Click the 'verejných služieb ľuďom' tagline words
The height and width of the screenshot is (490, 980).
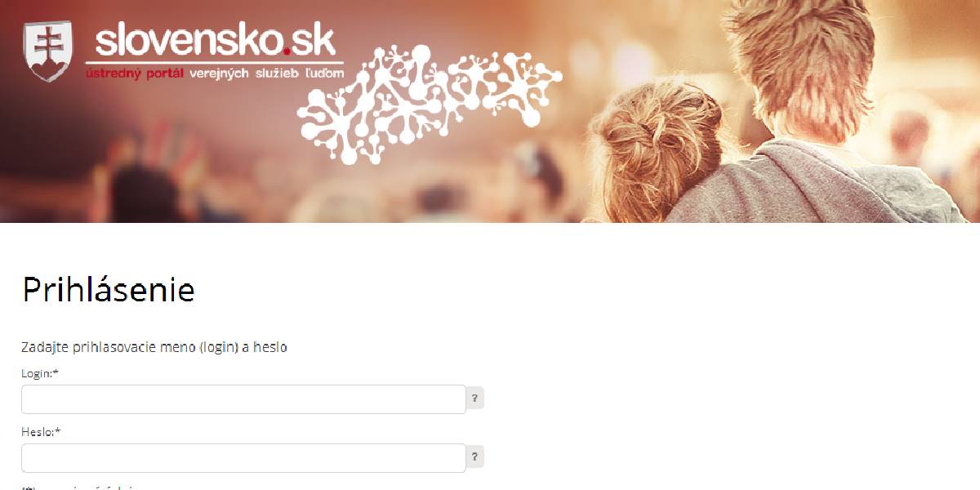(x=267, y=73)
